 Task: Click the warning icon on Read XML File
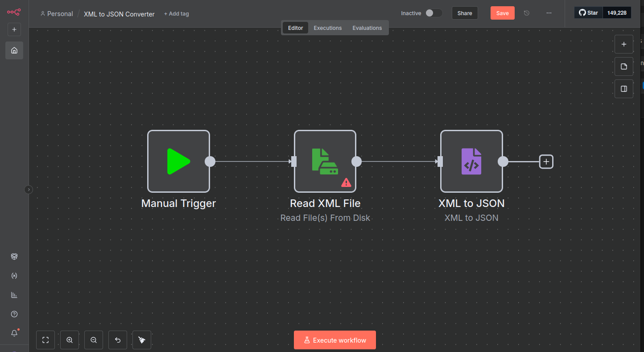point(346,182)
